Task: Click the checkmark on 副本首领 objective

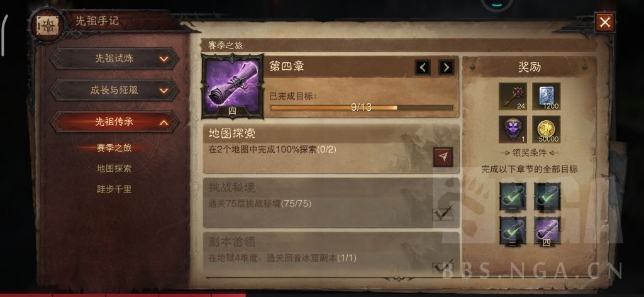Action: tap(443, 266)
